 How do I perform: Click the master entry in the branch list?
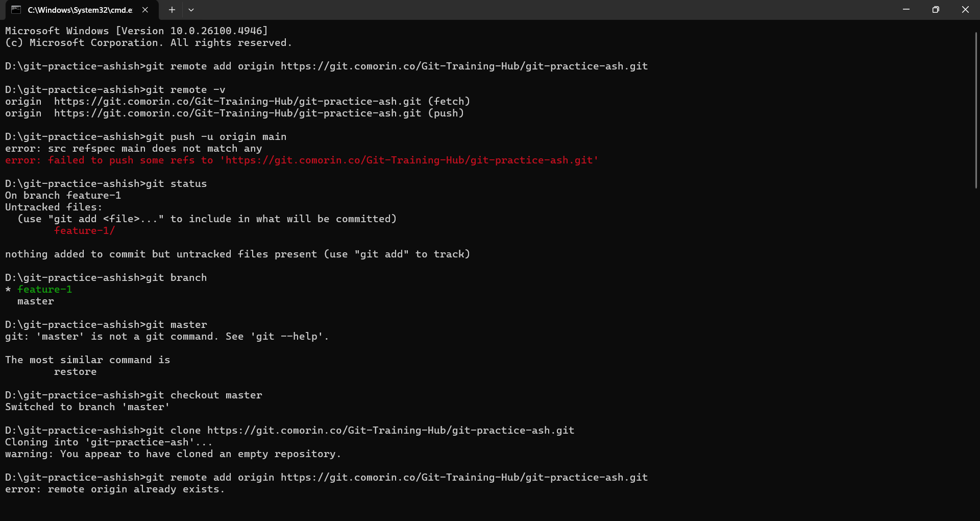pos(36,301)
